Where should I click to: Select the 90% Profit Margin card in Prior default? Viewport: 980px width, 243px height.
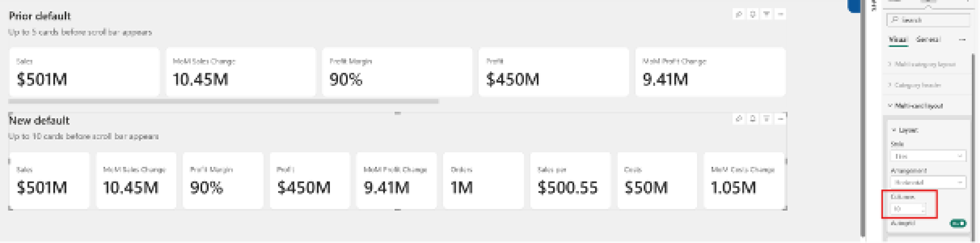click(398, 72)
